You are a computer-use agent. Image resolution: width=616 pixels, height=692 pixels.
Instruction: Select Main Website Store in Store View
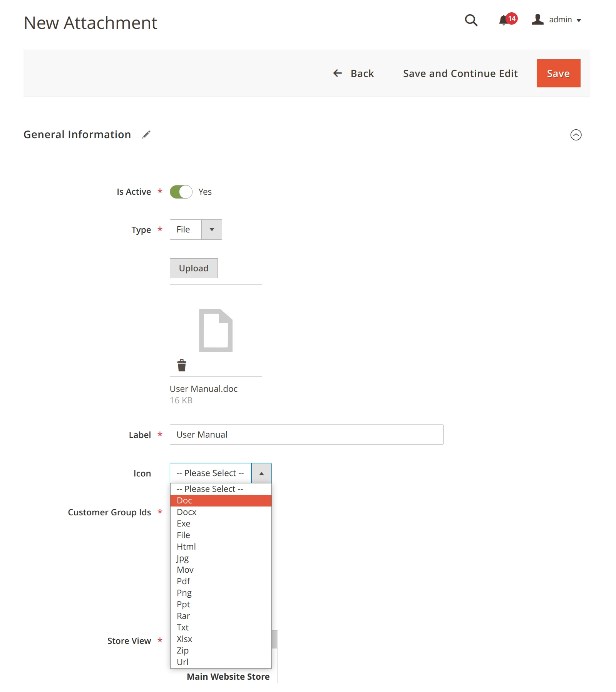tap(228, 677)
